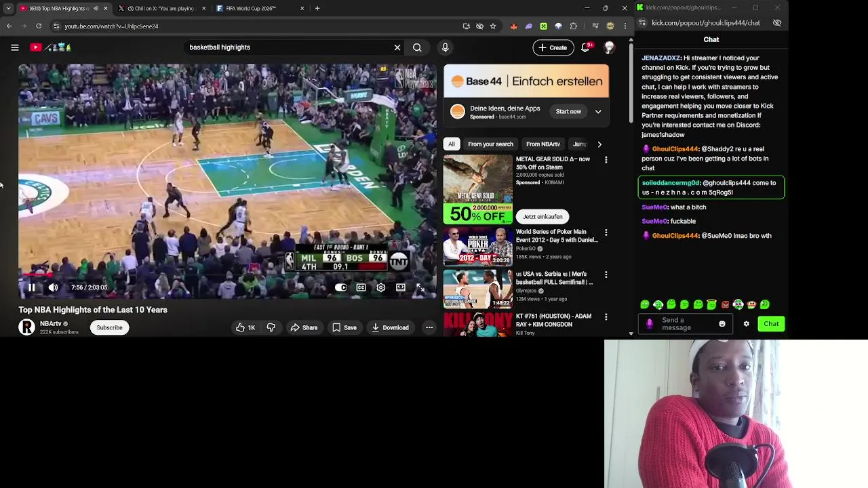Share the NBA highlights video
868x488 pixels.
pos(304,328)
